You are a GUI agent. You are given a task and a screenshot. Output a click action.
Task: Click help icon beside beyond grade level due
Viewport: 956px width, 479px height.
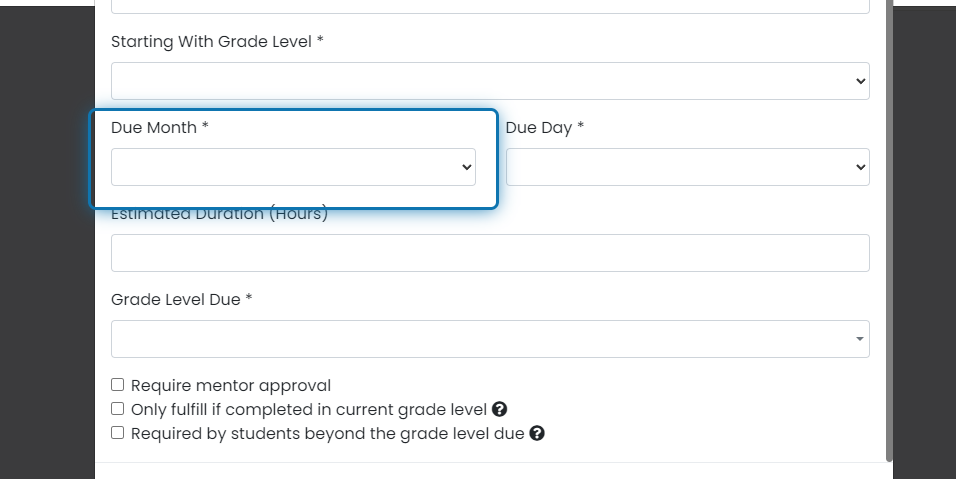537,433
